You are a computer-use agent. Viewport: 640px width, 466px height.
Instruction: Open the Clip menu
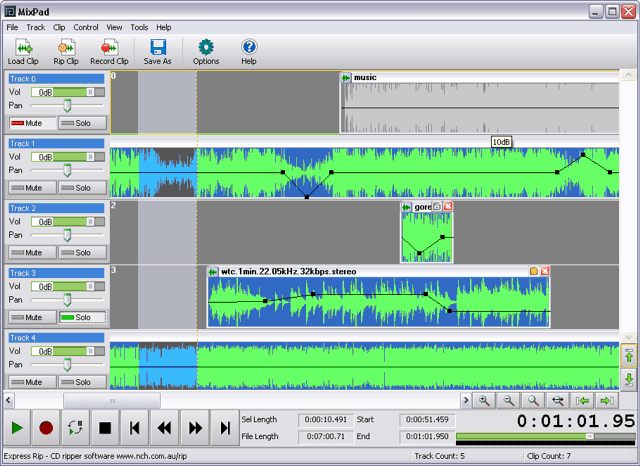pos(59,27)
